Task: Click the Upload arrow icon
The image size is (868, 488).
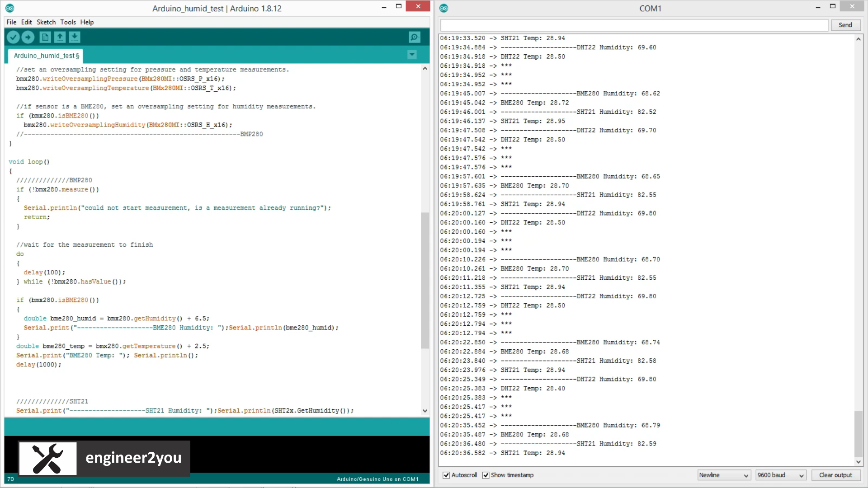Action: [x=28, y=37]
